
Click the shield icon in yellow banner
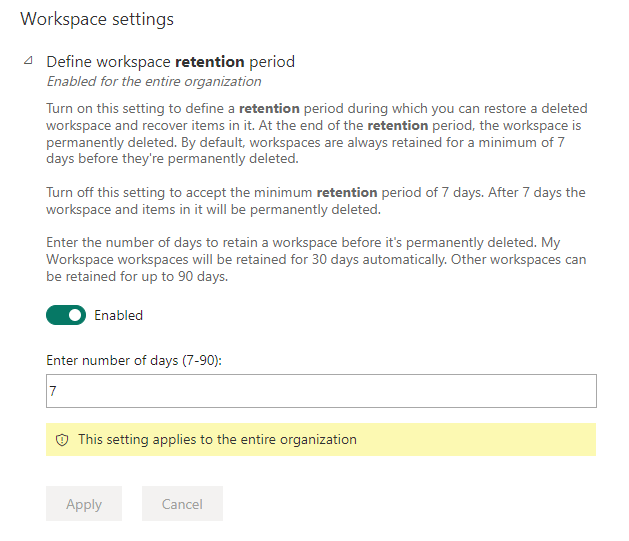[x=62, y=440]
